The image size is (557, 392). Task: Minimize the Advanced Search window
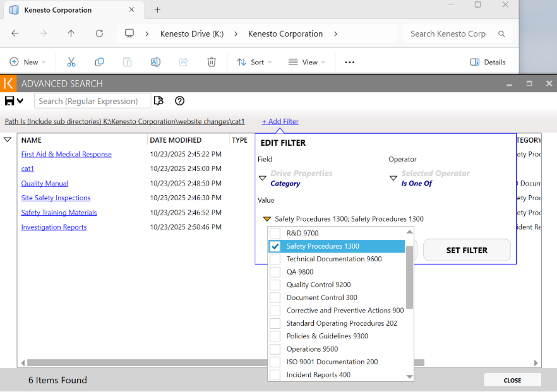(510, 84)
